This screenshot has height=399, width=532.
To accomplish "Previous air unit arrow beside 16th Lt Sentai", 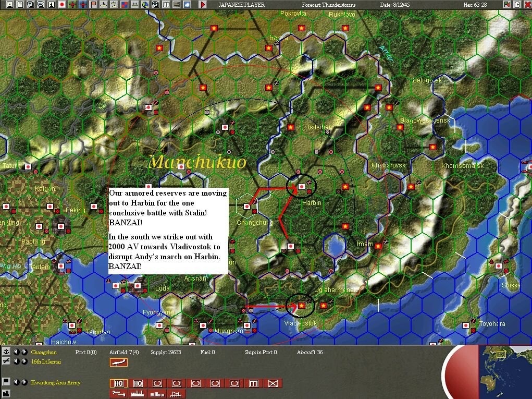I will (x=16, y=361).
